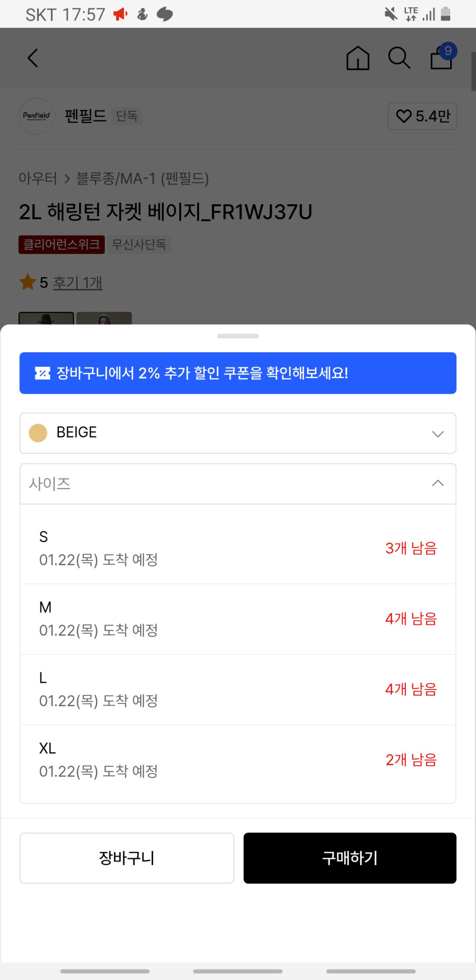Select size M option
This screenshot has width=476, height=980.
[238, 619]
